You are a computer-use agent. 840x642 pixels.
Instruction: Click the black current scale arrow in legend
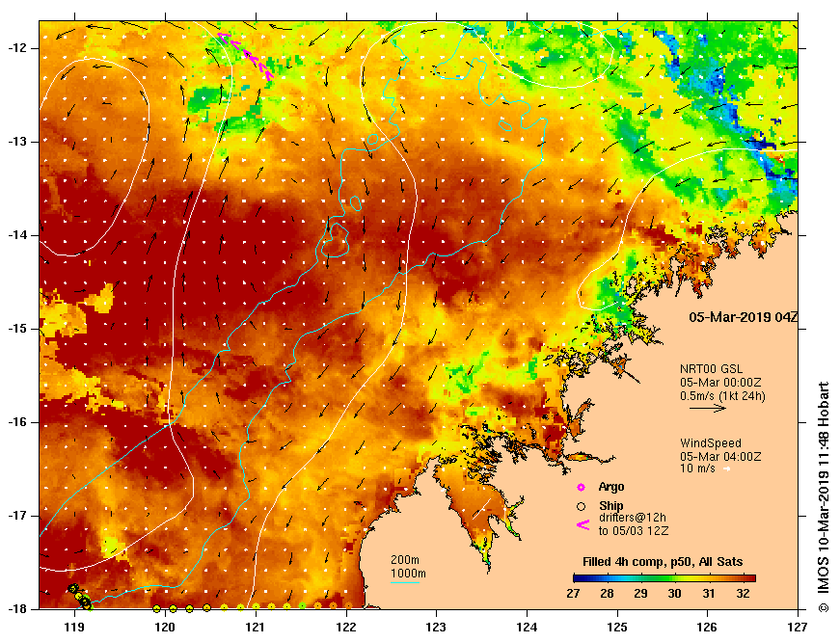tap(708, 408)
